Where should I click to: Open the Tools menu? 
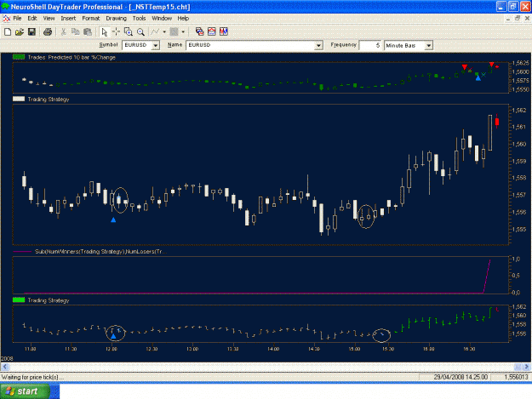click(139, 19)
